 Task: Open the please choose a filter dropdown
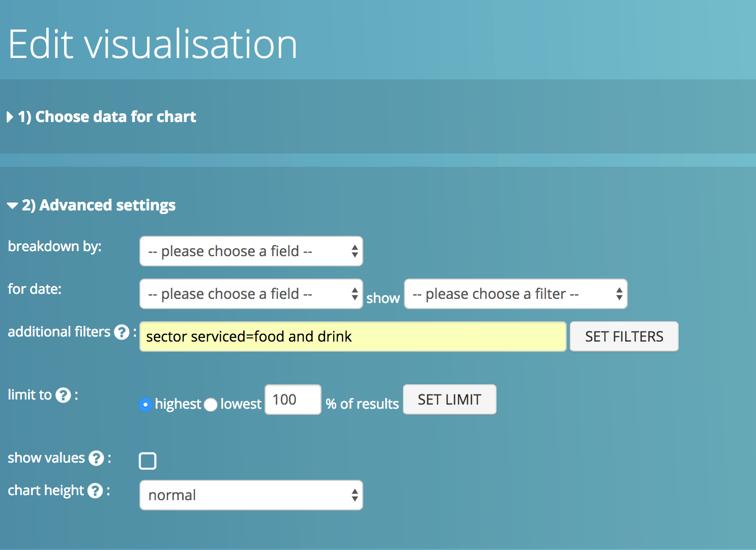click(x=515, y=294)
